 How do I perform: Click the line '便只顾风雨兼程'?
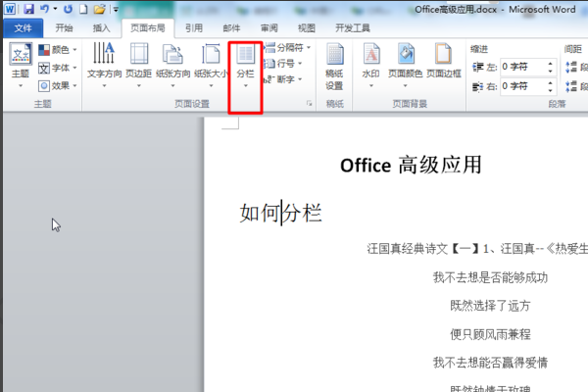coord(490,334)
